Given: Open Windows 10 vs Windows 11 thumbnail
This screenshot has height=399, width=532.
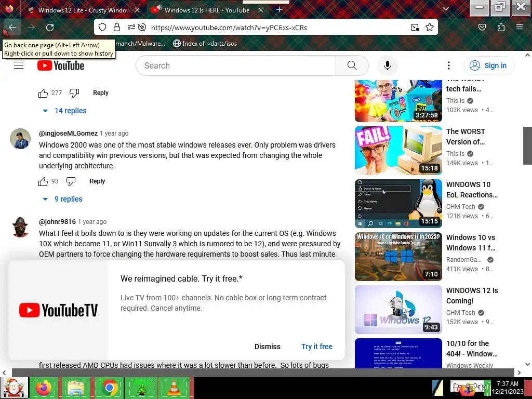Looking at the screenshot, I should coord(398,257).
